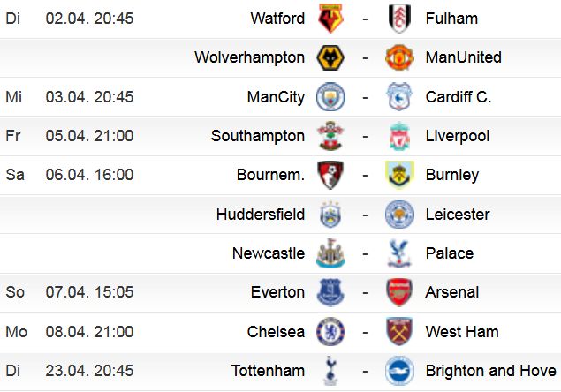
Task: Open the Cardiff C. team link
Action: coord(459,96)
